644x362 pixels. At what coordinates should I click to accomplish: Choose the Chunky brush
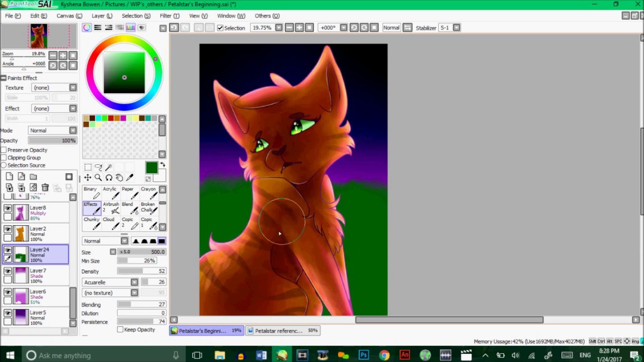(92, 223)
